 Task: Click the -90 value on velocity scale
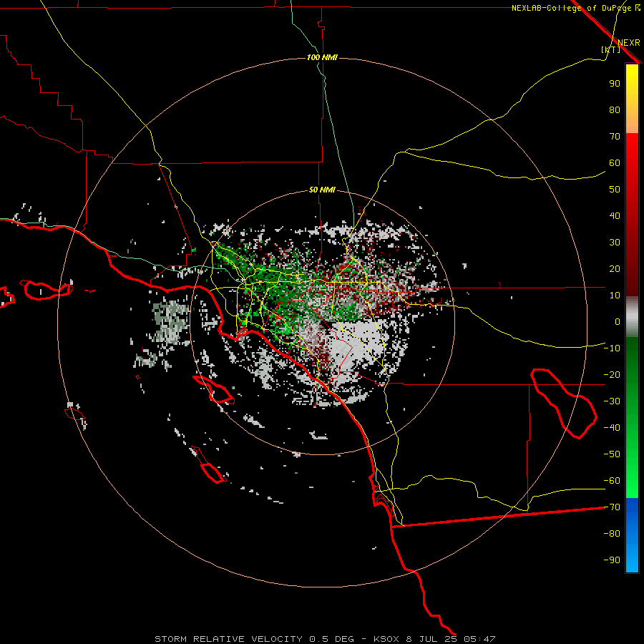(612, 560)
